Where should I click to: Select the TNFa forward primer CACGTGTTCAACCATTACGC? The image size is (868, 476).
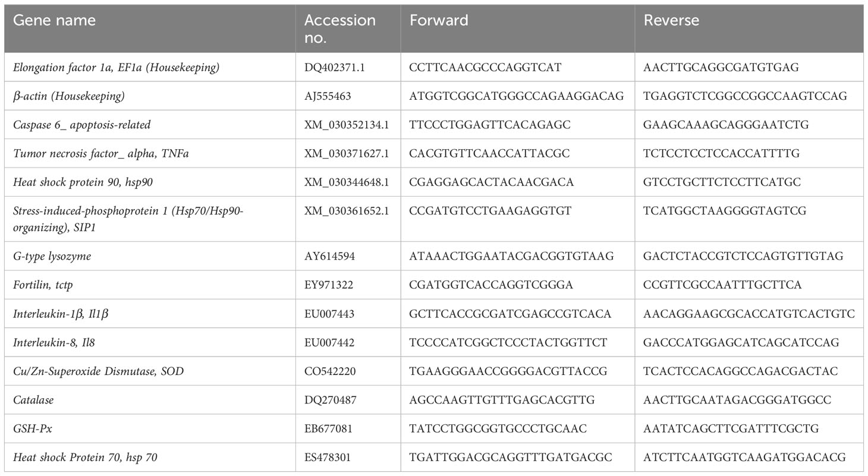489,153
